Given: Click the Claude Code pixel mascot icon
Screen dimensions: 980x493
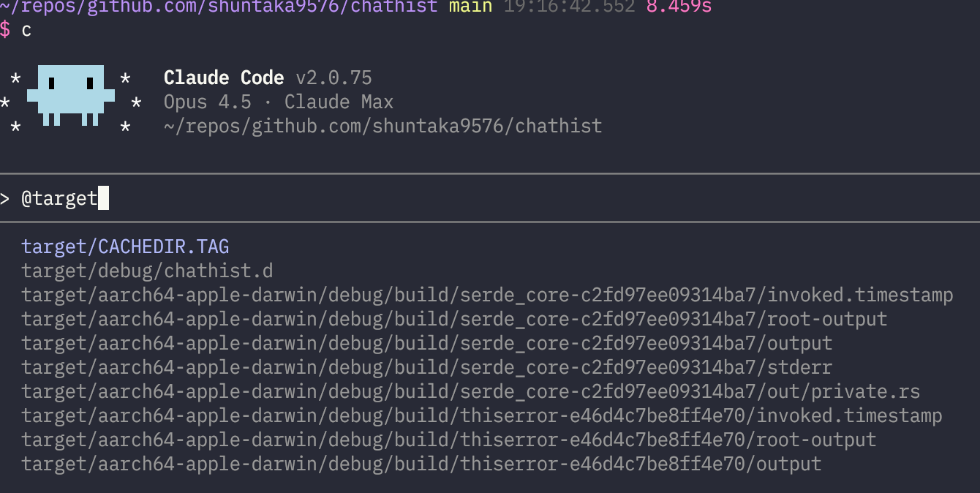Looking at the screenshot, I should click(71, 95).
